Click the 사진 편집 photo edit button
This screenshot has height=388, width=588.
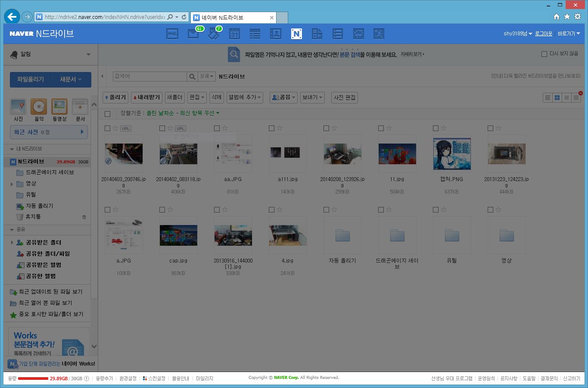click(x=345, y=97)
